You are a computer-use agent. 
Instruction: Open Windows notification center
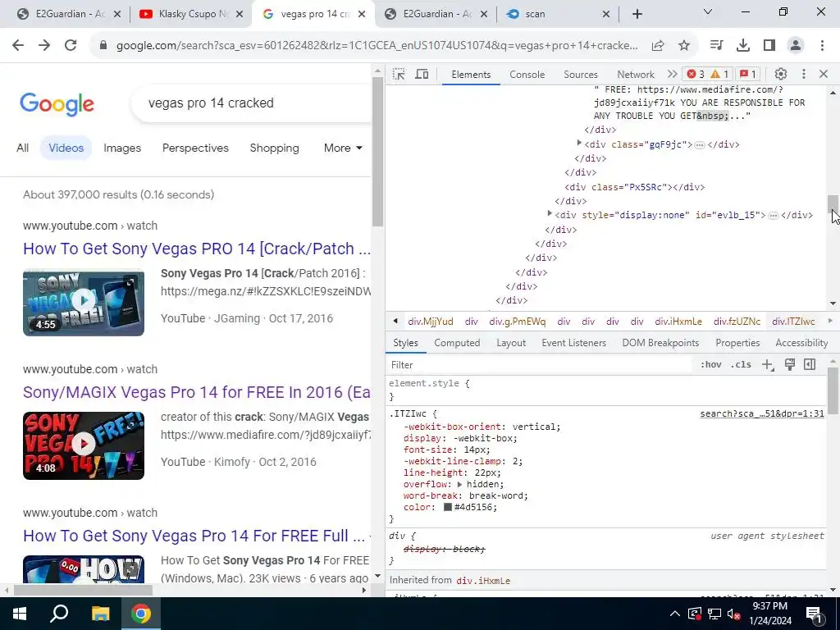click(x=815, y=614)
